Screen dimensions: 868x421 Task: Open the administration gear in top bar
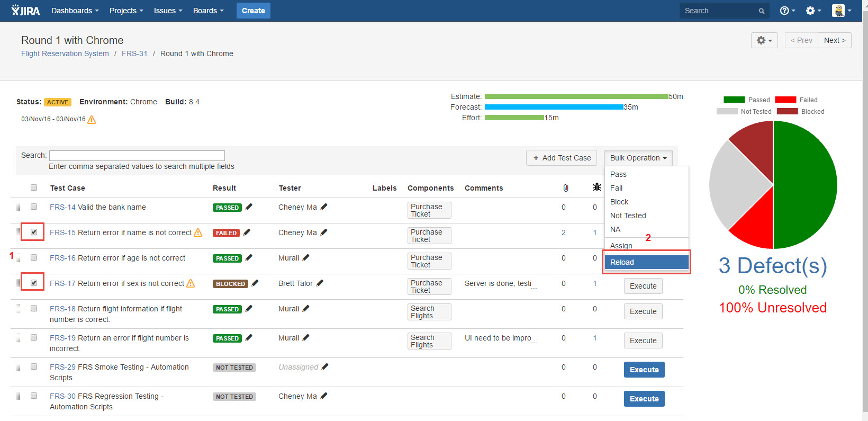coord(813,11)
